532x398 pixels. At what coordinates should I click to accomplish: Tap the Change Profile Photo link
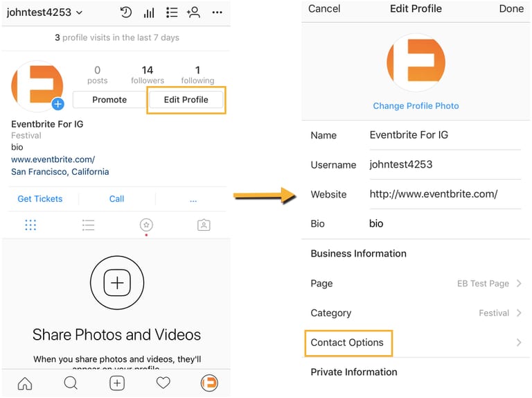point(416,106)
